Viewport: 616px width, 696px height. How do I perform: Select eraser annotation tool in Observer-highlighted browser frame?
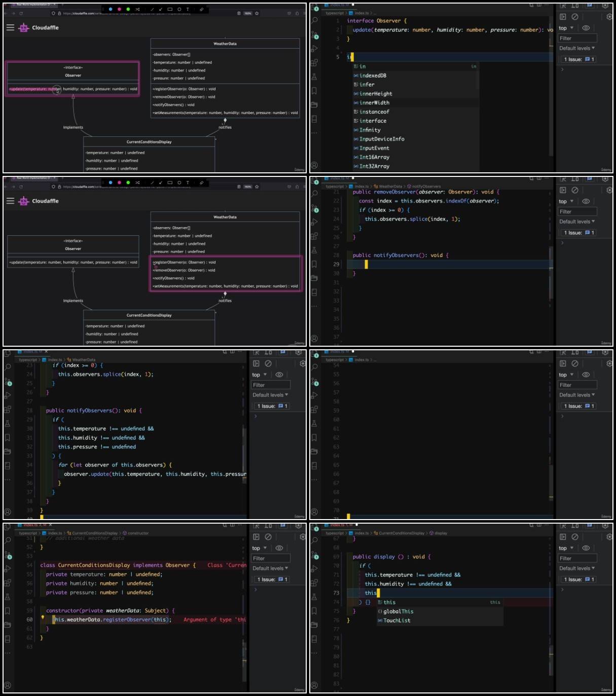coord(201,9)
